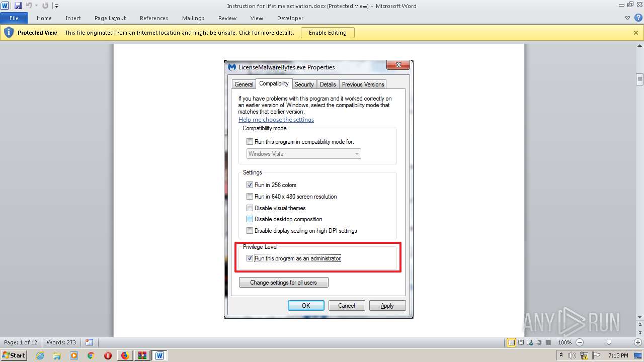Click the zoom in plus button
This screenshot has height=362, width=644.
(638, 342)
